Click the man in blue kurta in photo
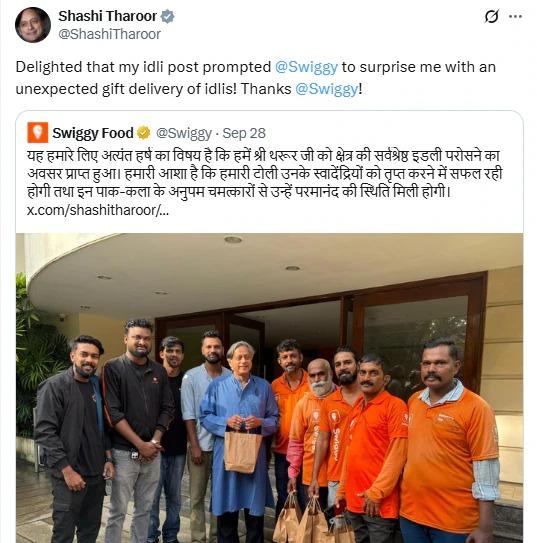The image size is (537, 543). [240, 440]
